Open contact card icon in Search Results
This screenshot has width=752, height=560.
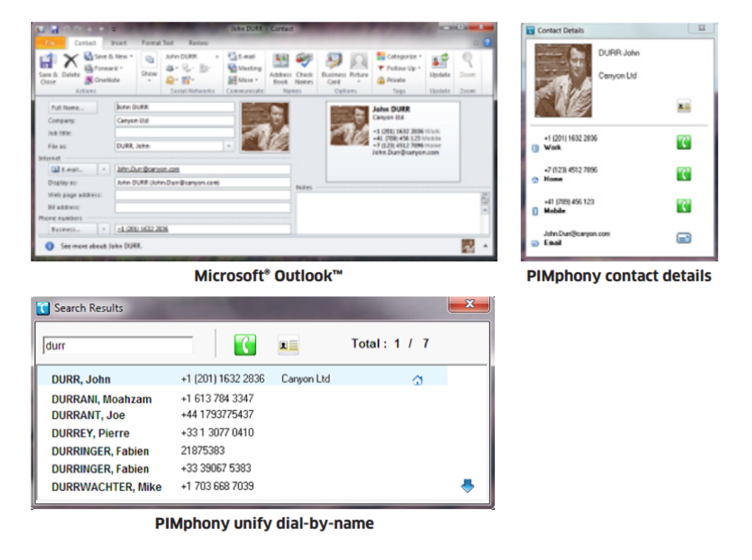click(288, 345)
